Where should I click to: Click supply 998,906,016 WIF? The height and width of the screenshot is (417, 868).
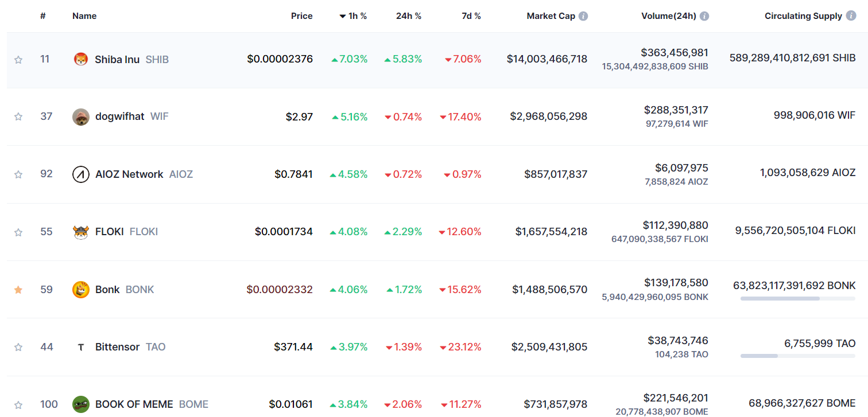coord(815,115)
